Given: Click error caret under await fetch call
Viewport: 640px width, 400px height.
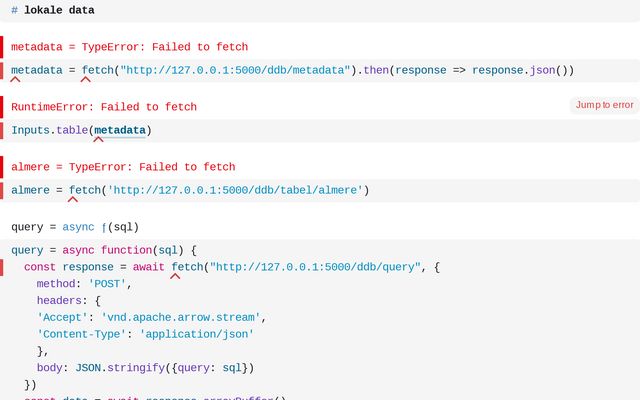Looking at the screenshot, I should click(175, 276).
